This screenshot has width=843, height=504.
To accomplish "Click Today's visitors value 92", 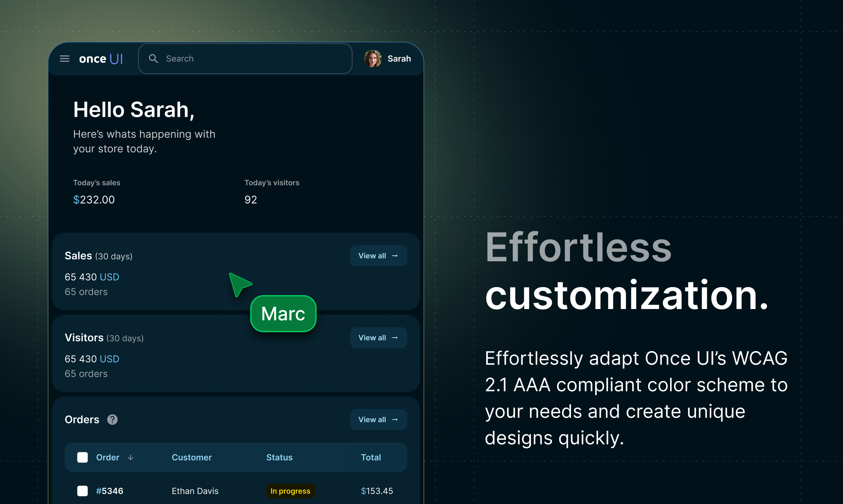I will [251, 199].
